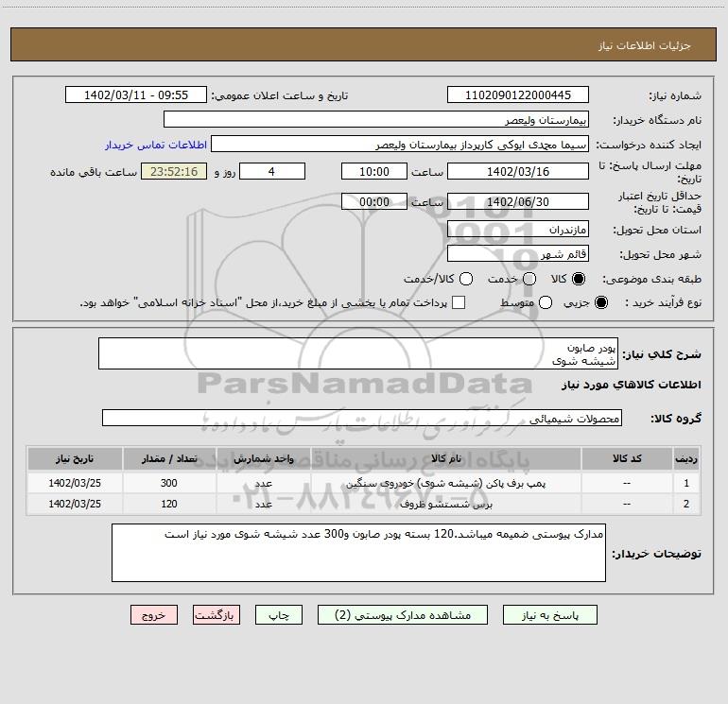The image size is (728, 704).
Task: Click the goods group field محصولات شیمیائی
Action: [362, 418]
